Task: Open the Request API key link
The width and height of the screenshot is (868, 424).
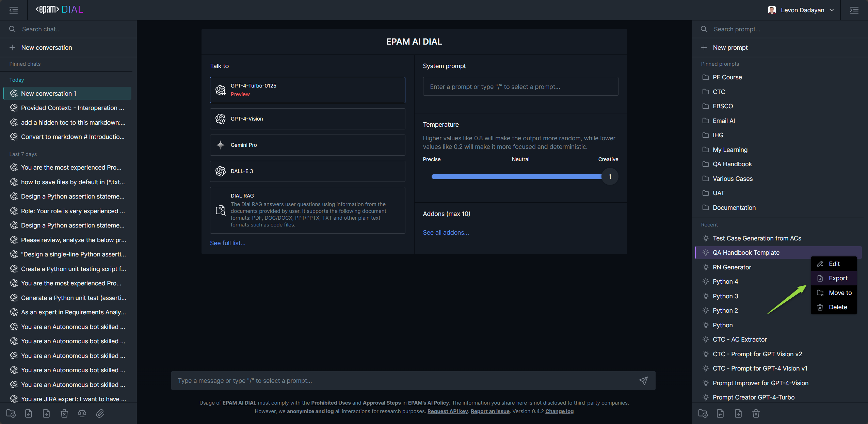Action: (x=447, y=411)
